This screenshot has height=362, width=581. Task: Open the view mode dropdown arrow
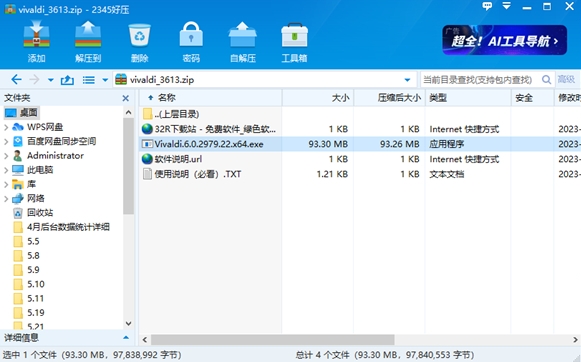click(105, 80)
